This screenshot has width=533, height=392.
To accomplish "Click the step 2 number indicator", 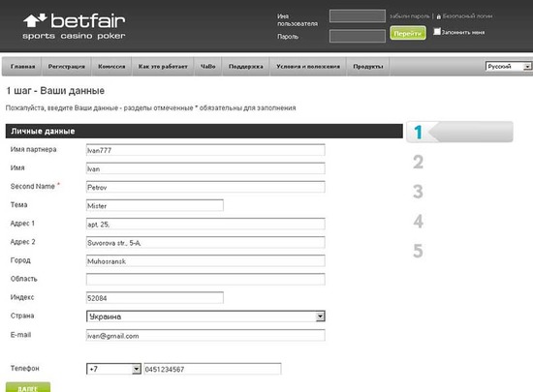I will 418,162.
